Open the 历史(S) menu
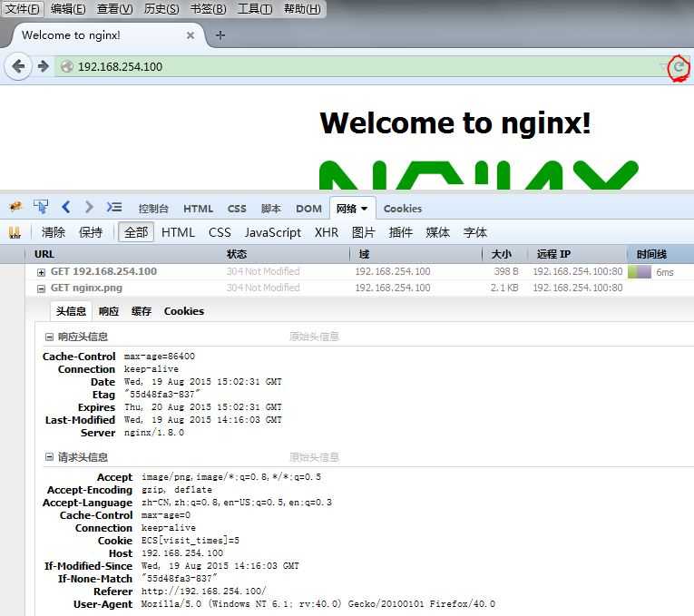Screen dimensions: 694x616 tap(161, 9)
